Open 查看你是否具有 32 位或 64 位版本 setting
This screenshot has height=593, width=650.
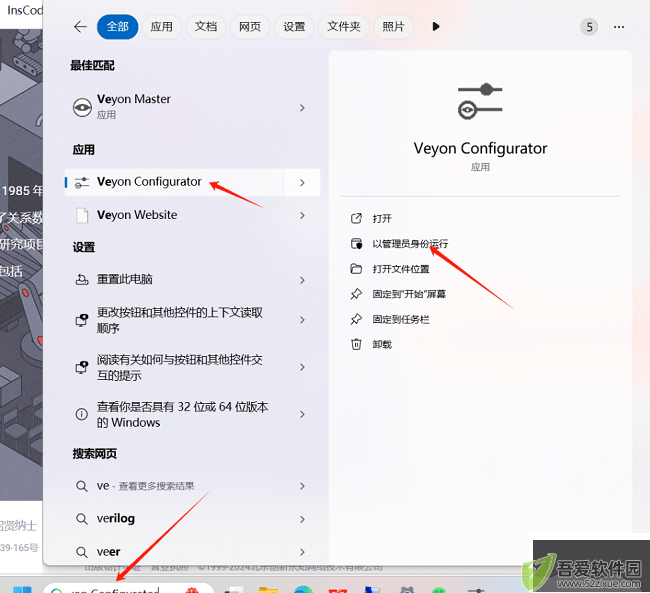click(192, 414)
